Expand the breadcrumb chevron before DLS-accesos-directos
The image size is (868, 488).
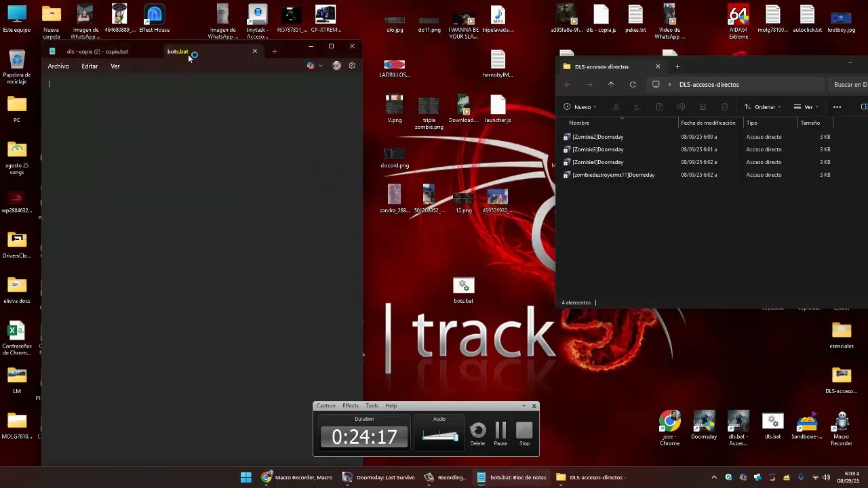tap(669, 85)
